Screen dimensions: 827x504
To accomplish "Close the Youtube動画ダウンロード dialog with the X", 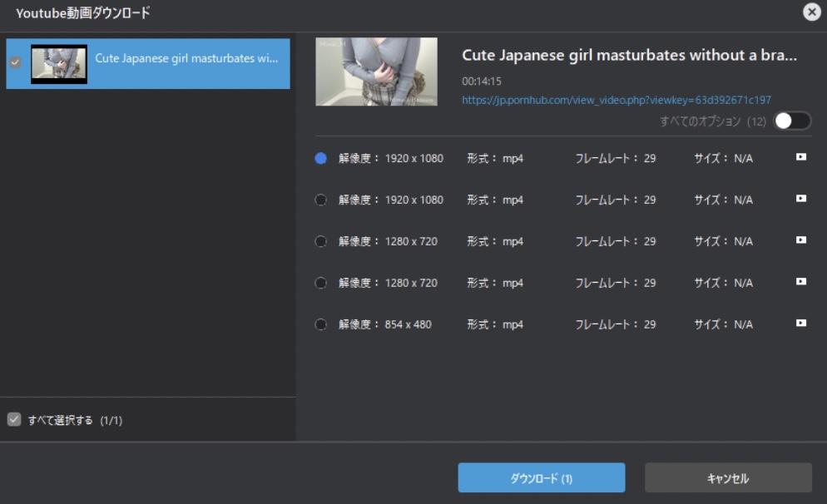I will click(812, 12).
